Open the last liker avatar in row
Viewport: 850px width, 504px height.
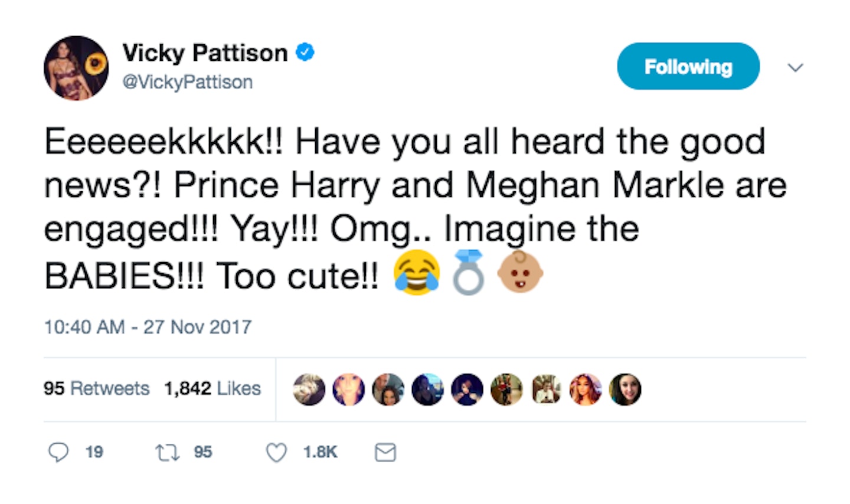tap(625, 390)
